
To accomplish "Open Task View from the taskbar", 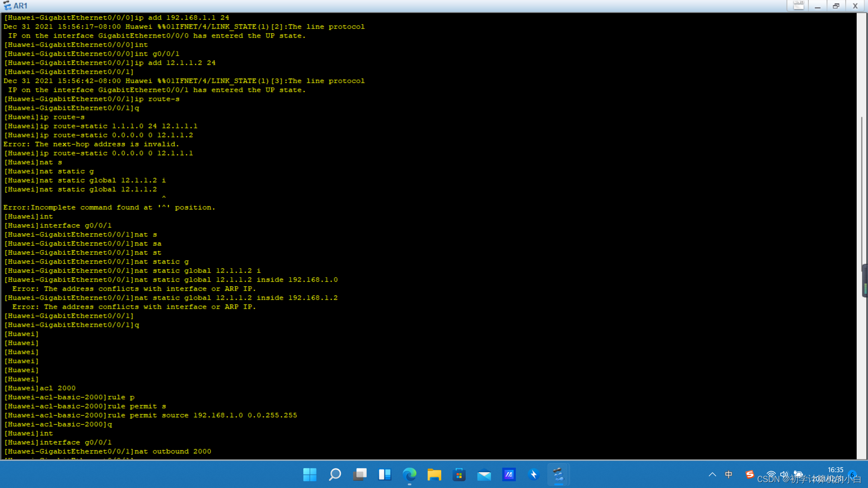I will coord(360,475).
